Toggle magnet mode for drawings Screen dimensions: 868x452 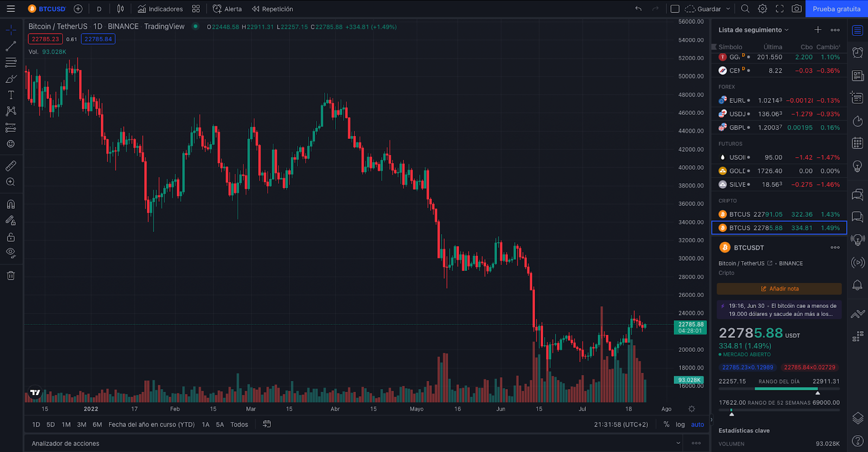coord(11,204)
